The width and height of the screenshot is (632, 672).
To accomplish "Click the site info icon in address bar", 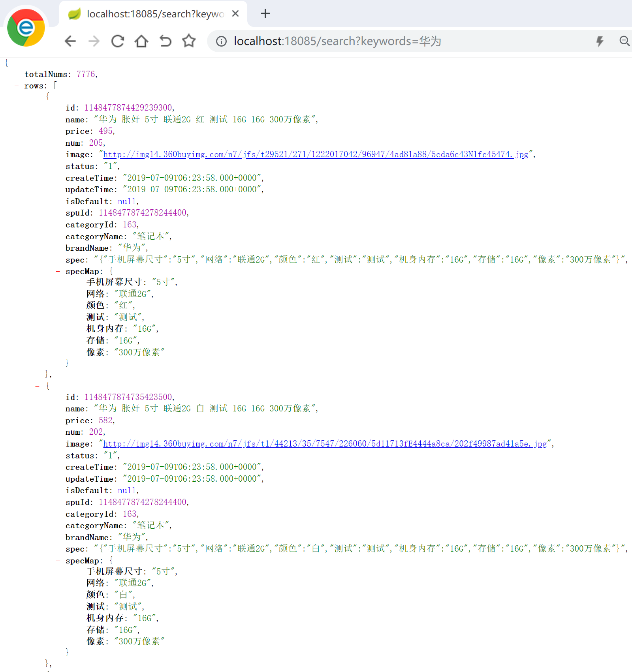I will pyautogui.click(x=222, y=41).
